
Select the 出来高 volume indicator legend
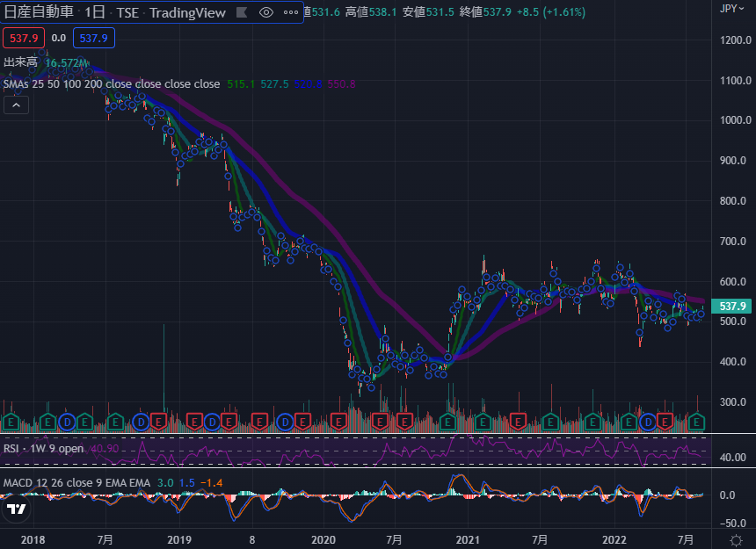coord(20,62)
